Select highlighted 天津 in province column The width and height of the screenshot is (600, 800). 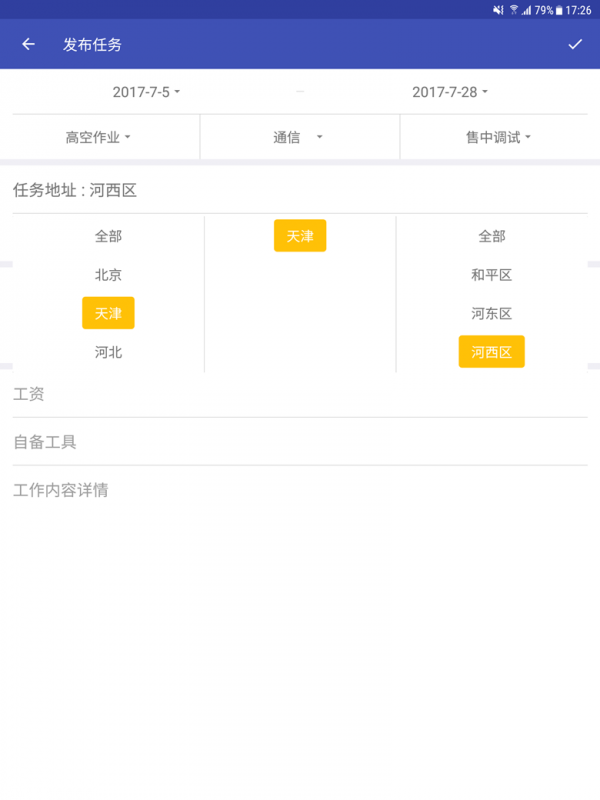coord(108,313)
